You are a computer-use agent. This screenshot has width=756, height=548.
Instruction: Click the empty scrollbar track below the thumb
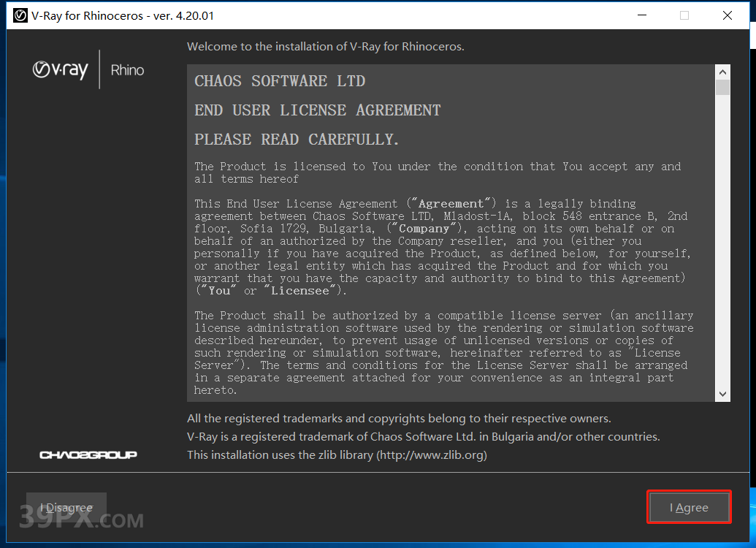pyautogui.click(x=722, y=241)
